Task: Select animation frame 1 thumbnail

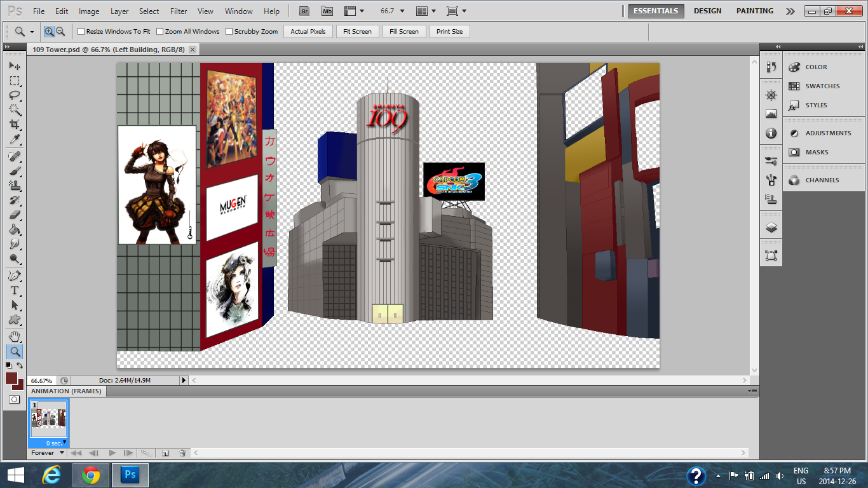Action: coord(49,418)
